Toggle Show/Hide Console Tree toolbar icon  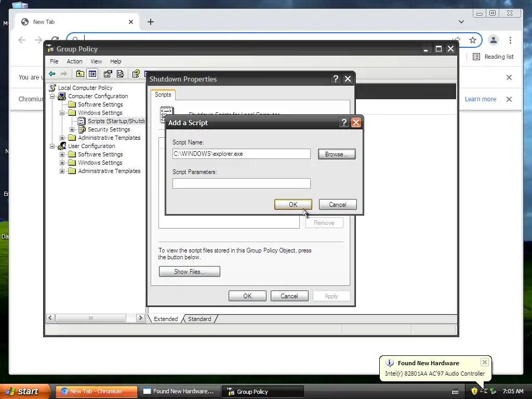click(x=92, y=74)
